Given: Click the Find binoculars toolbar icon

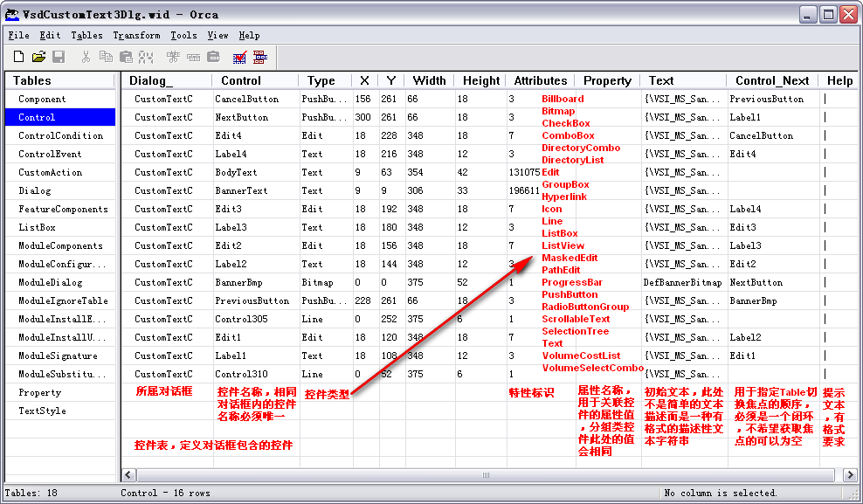Looking at the screenshot, I should click(146, 57).
